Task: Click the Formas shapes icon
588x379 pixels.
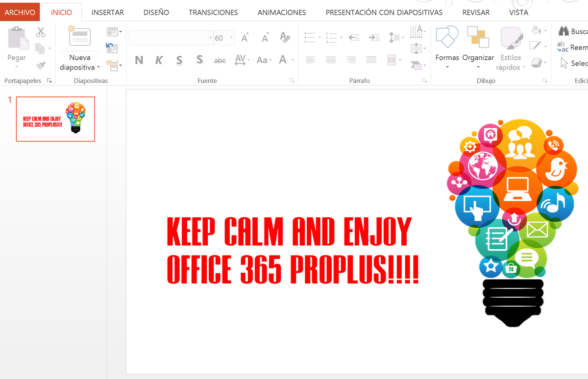Action: click(x=447, y=37)
